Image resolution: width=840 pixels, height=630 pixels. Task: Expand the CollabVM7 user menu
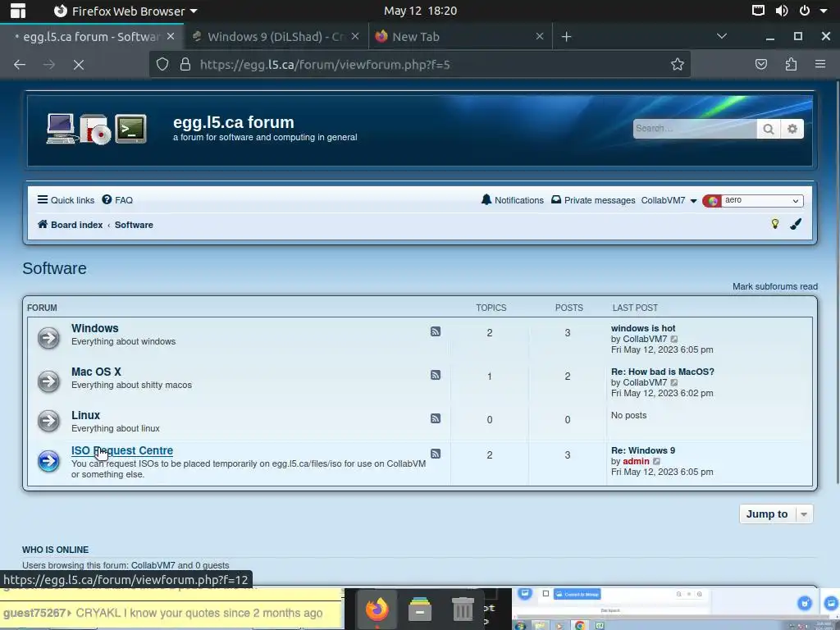pos(669,200)
